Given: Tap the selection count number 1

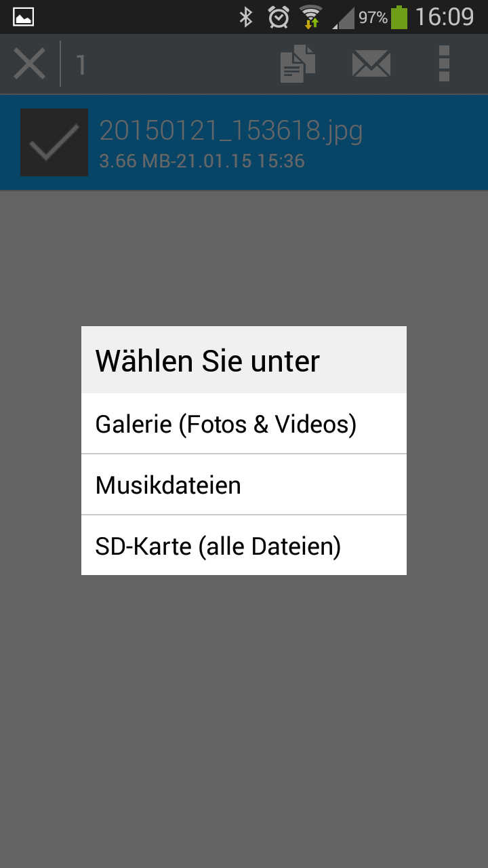Looking at the screenshot, I should (81, 65).
